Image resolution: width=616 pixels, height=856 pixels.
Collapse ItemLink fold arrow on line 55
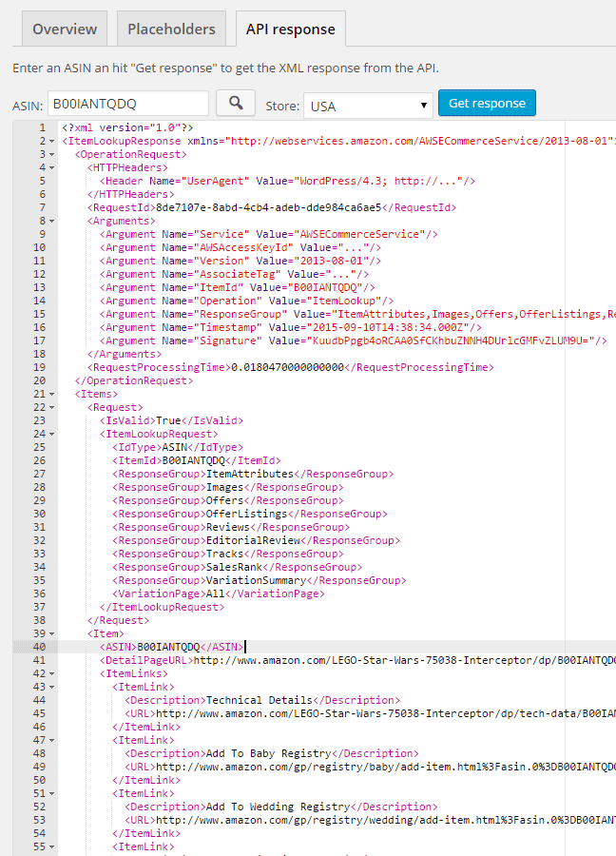coord(52,847)
